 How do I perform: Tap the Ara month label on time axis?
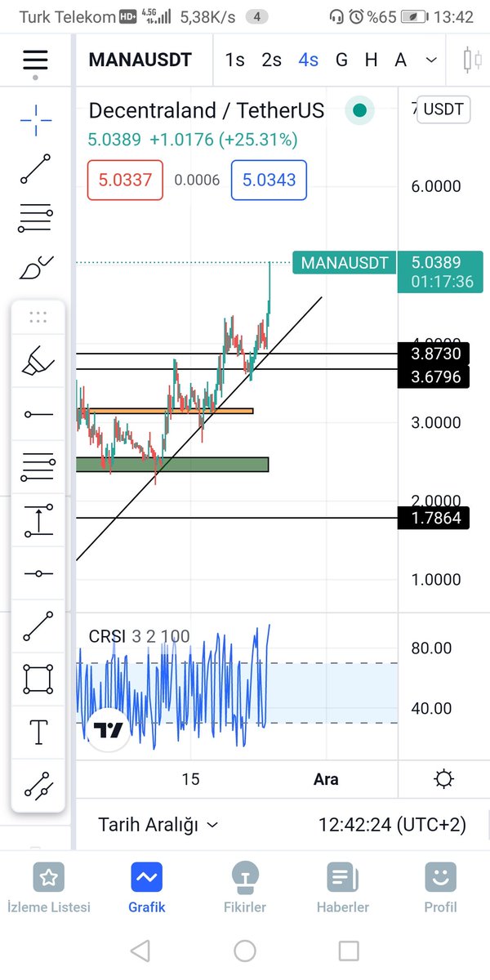click(x=326, y=779)
